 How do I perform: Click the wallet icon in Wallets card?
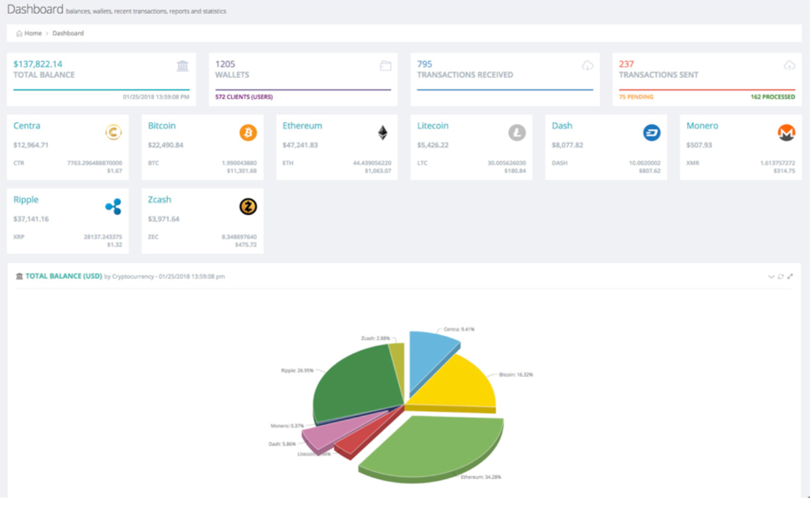(x=385, y=66)
